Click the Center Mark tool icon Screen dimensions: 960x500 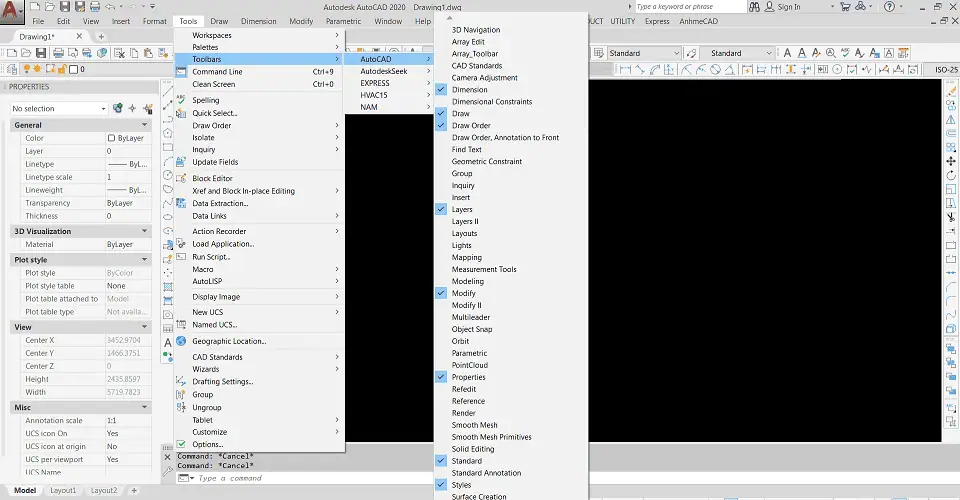click(x=836, y=69)
